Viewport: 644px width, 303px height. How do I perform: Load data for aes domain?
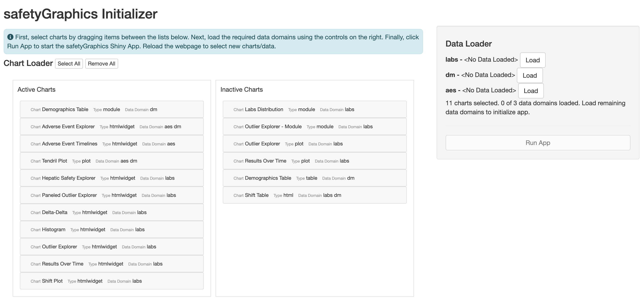531,91
